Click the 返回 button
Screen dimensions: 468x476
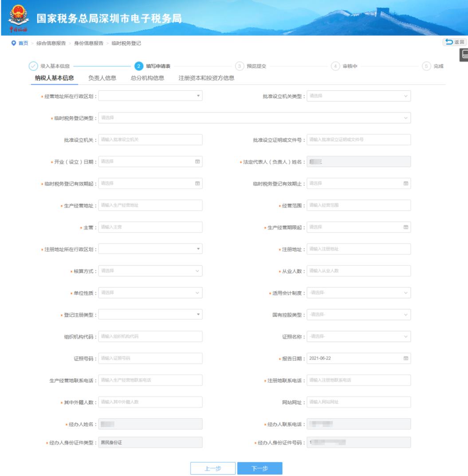coord(454,42)
